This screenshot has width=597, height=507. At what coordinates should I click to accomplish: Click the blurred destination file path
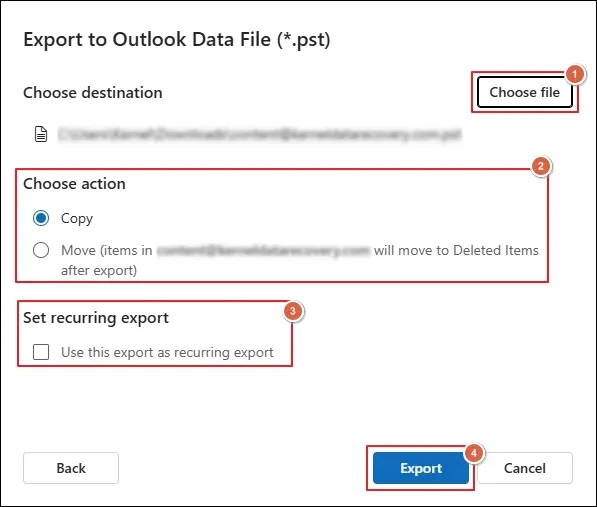(260, 134)
